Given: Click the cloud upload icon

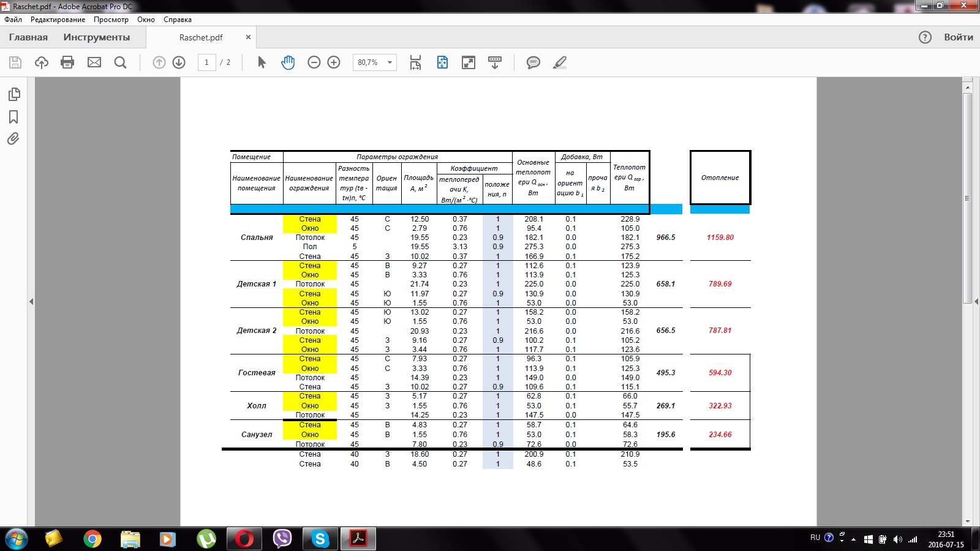Looking at the screenshot, I should pyautogui.click(x=42, y=62).
